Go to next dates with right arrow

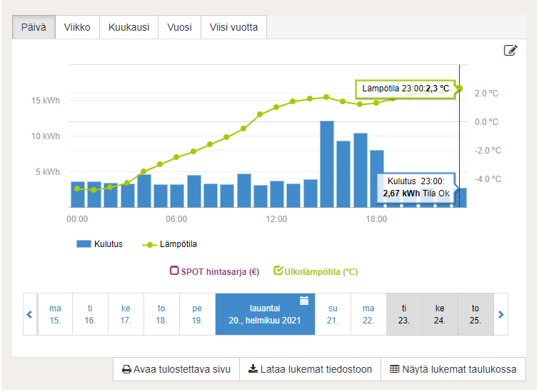[x=501, y=313]
